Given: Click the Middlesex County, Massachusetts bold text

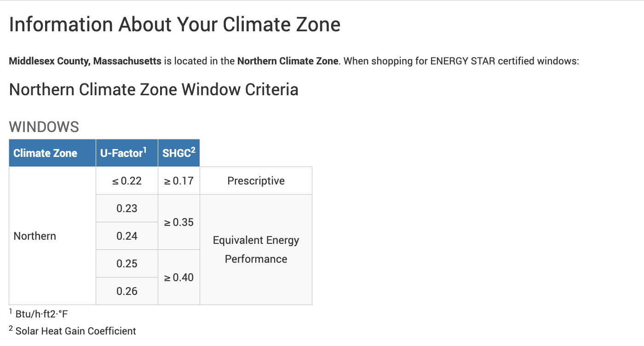Looking at the screenshot, I should click(85, 61).
